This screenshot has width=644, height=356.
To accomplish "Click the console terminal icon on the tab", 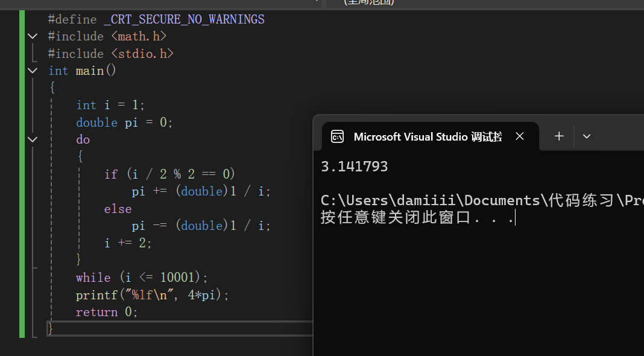I will pos(337,136).
